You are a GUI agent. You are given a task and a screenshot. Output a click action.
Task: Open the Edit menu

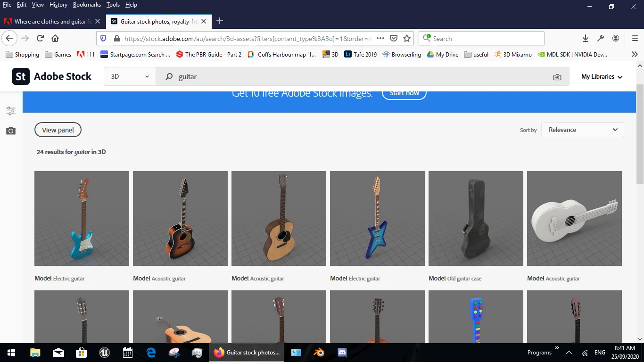pos(22,5)
